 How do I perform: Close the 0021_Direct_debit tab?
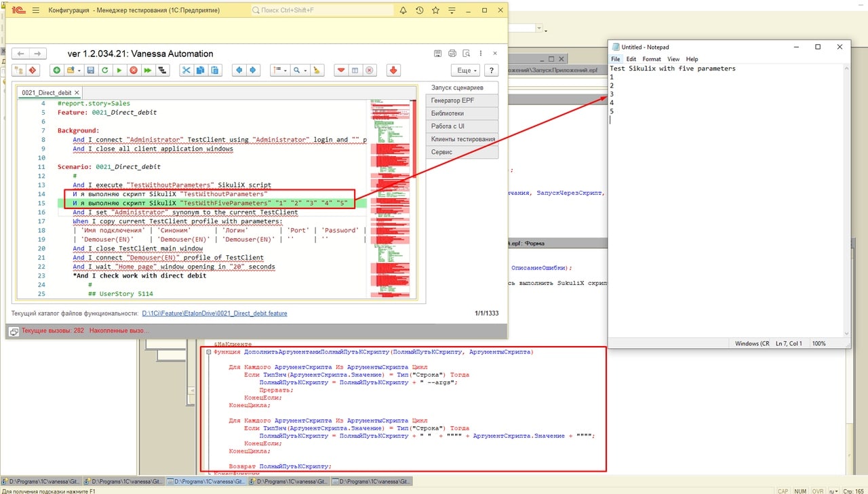[x=77, y=93]
